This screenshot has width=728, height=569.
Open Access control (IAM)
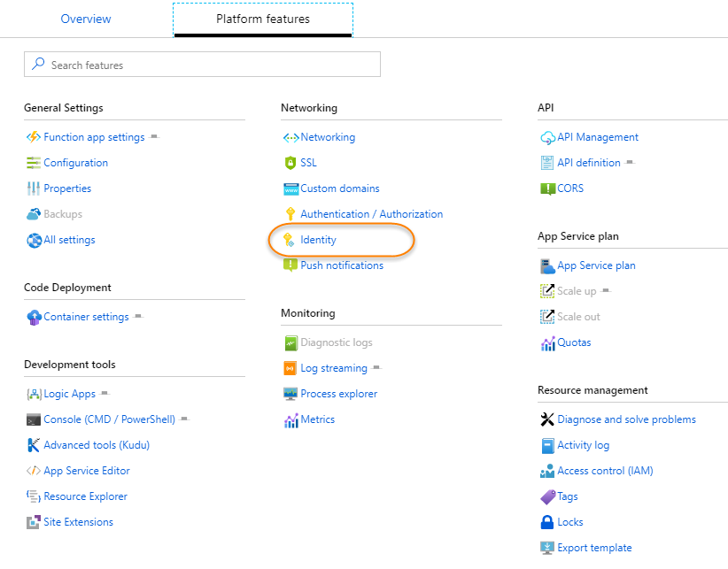tap(605, 471)
